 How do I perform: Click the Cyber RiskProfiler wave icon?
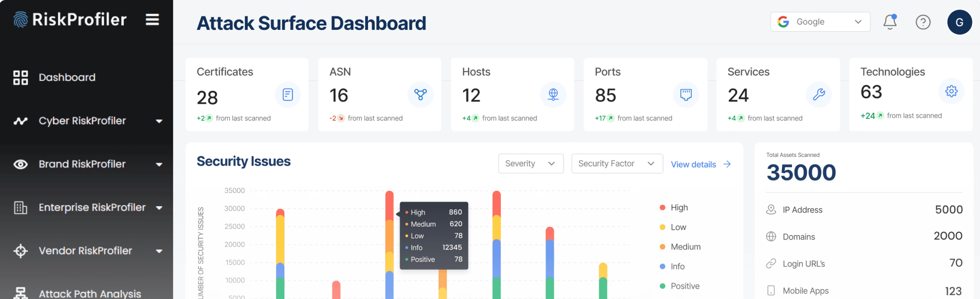point(20,121)
